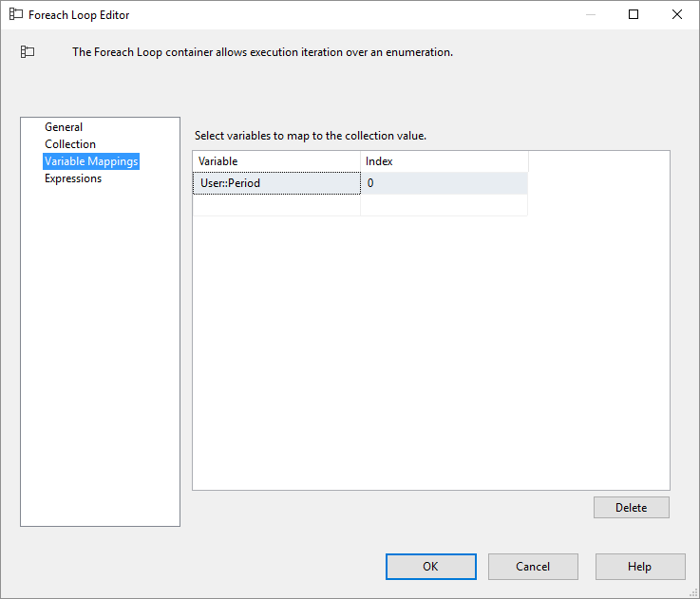Switch to the Collection page
This screenshot has height=599, width=700.
70,144
